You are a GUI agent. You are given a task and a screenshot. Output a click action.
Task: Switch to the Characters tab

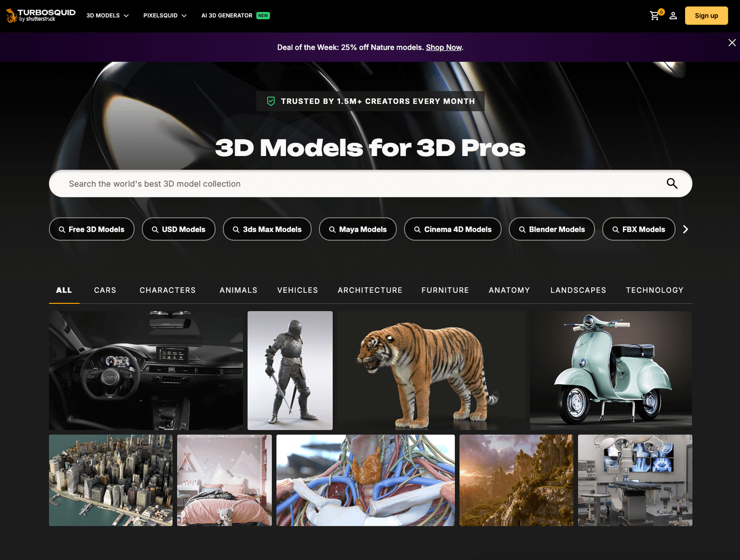(x=168, y=290)
